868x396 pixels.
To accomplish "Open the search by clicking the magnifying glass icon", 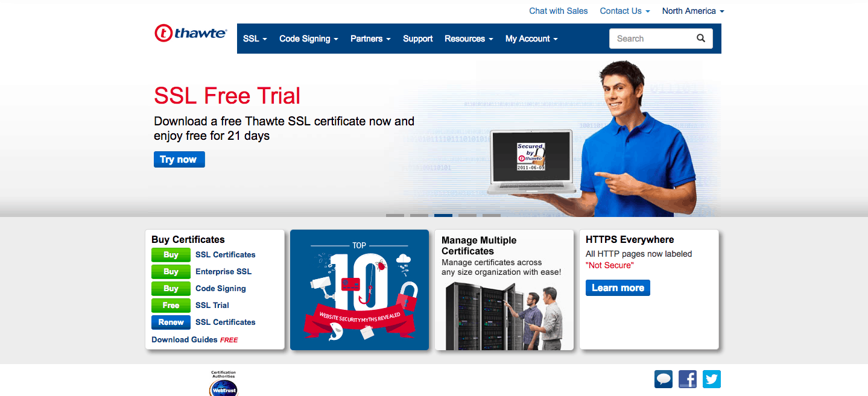I will [700, 38].
